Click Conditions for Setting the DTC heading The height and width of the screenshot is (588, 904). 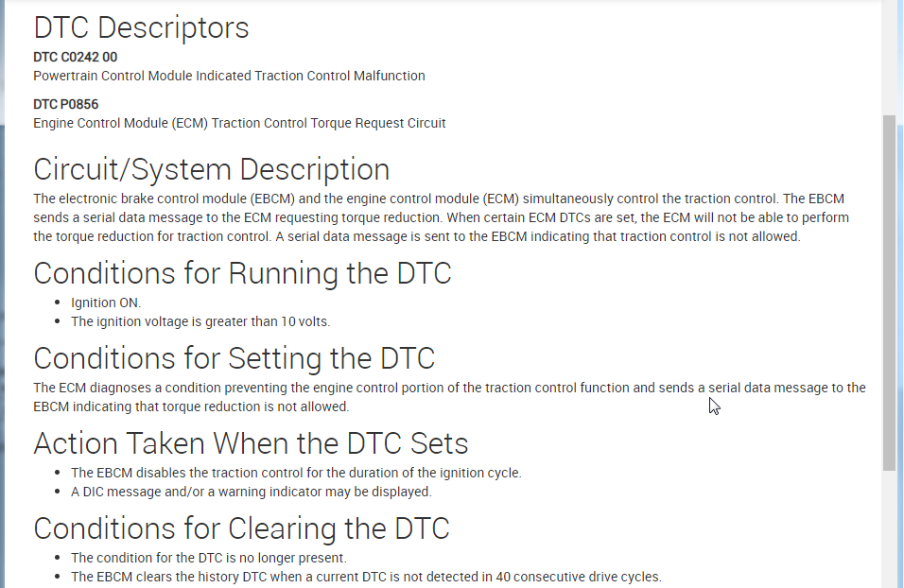(x=234, y=358)
